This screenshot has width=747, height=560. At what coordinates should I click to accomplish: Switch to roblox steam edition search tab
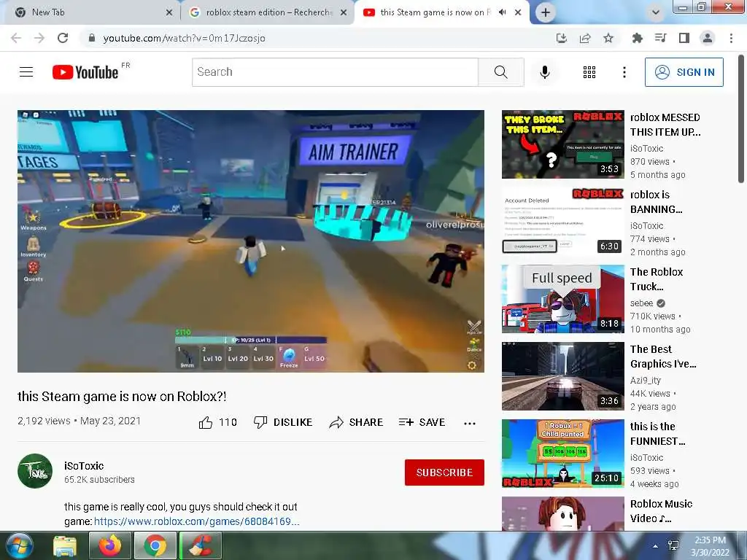[x=268, y=12]
